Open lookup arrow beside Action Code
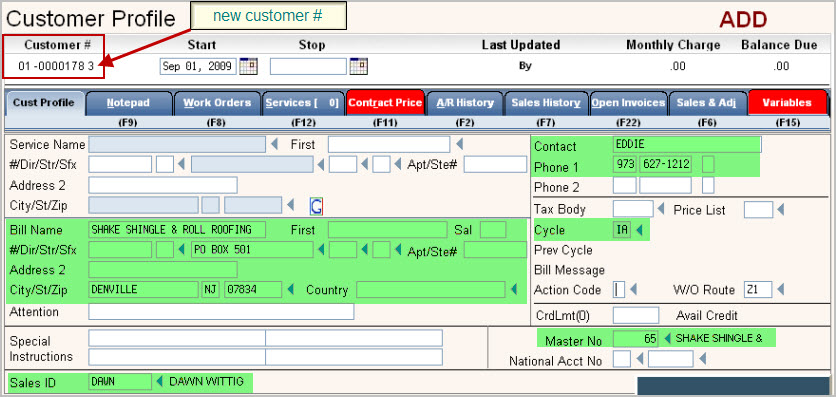 [x=634, y=289]
